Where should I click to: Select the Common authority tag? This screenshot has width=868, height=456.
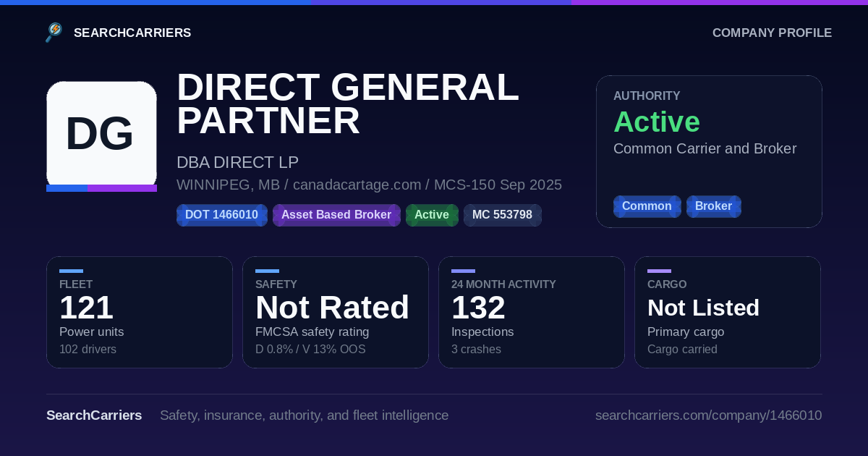[647, 206]
